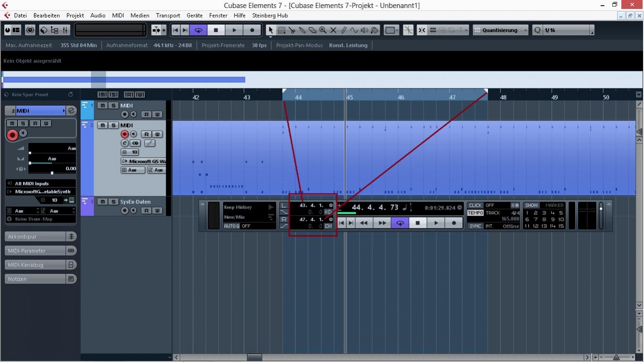This screenshot has height=362, width=644.
Task: Toggle CLICK metronome in transport panel
Action: point(475,205)
